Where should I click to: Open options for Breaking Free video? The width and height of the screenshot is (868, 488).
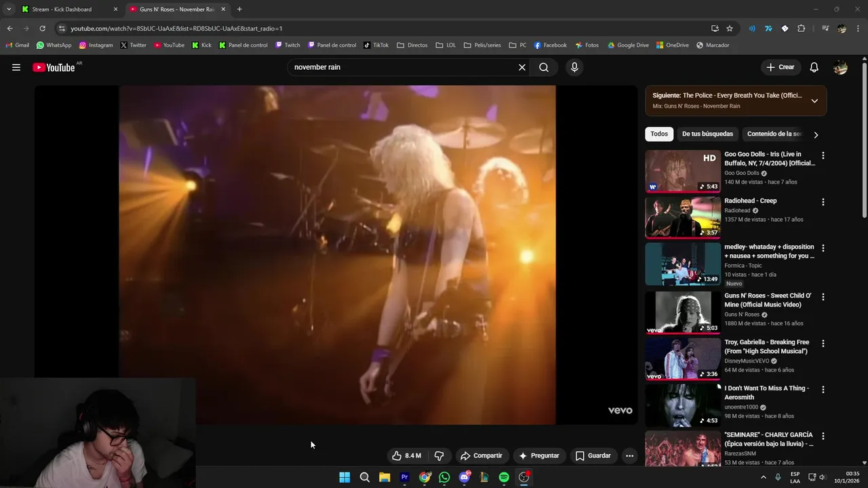coord(823,344)
